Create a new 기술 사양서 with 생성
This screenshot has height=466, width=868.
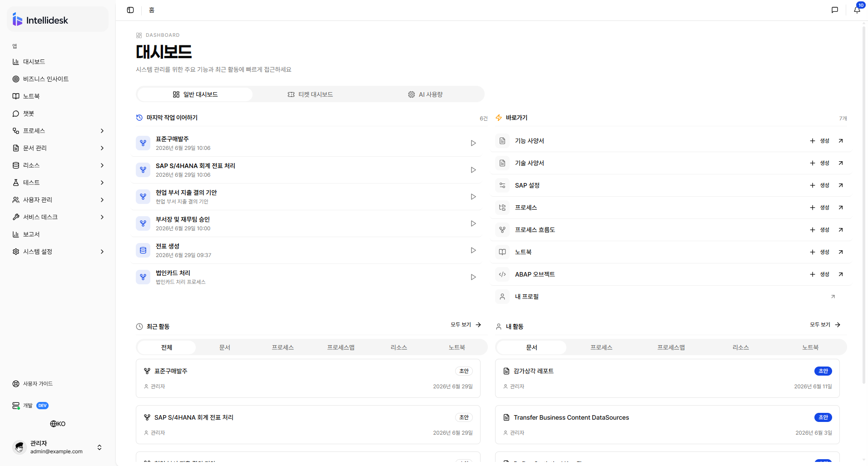[820, 163]
